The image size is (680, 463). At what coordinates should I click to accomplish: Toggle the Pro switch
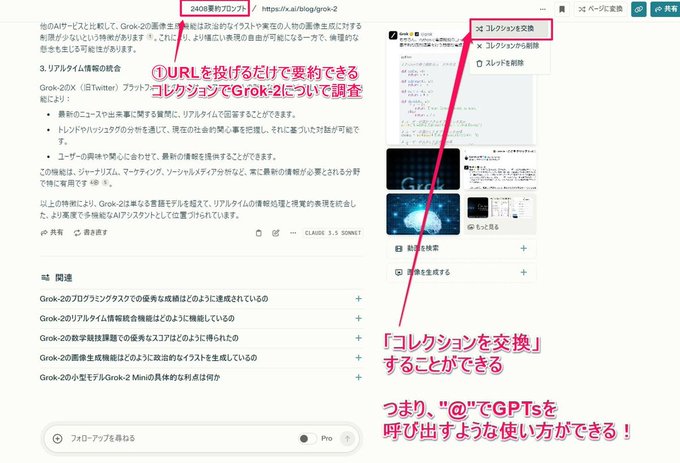click(307, 439)
